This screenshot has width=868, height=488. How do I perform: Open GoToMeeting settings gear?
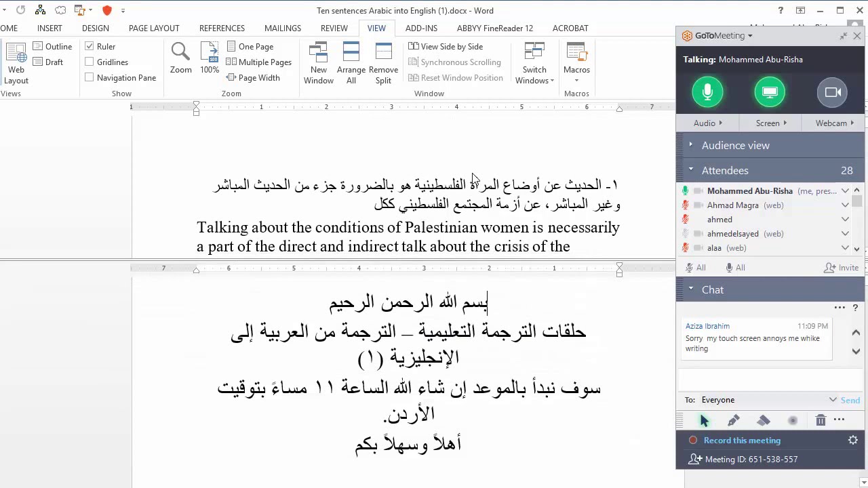[x=853, y=441]
